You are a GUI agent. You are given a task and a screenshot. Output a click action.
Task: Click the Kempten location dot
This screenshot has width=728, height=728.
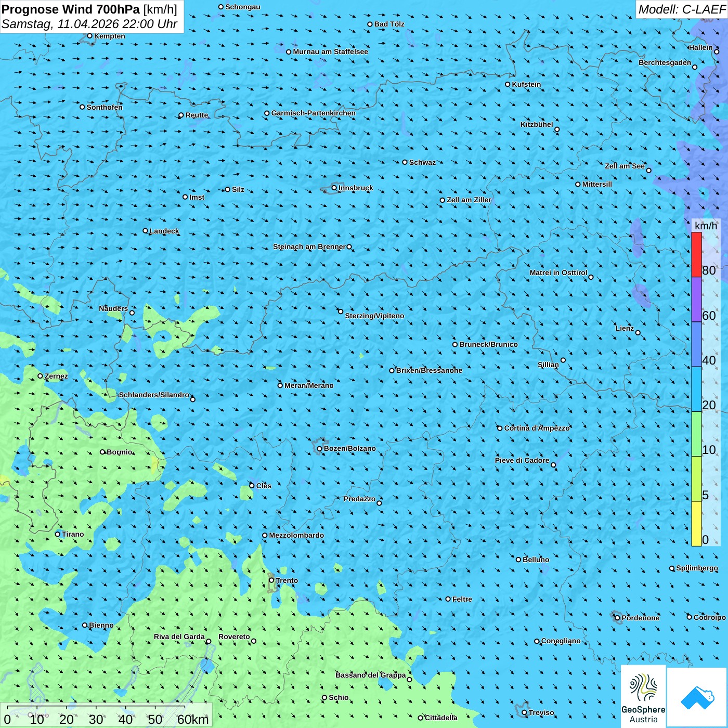(x=89, y=36)
